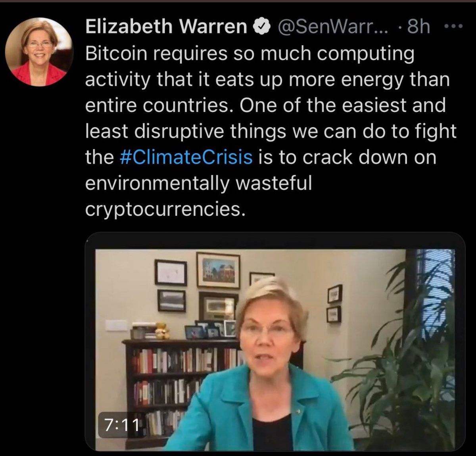Open the Elizabeth Warren display name
Image resolution: width=476 pixels, height=456 pixels.
pyautogui.click(x=167, y=27)
